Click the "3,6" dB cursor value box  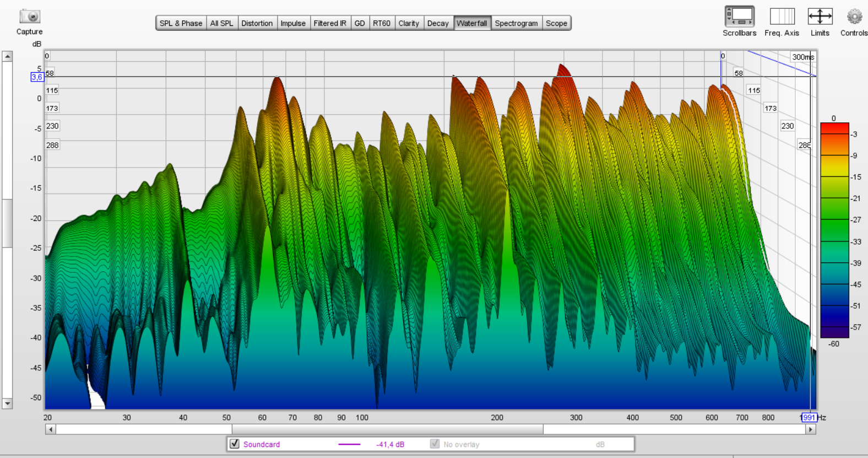pyautogui.click(x=37, y=77)
